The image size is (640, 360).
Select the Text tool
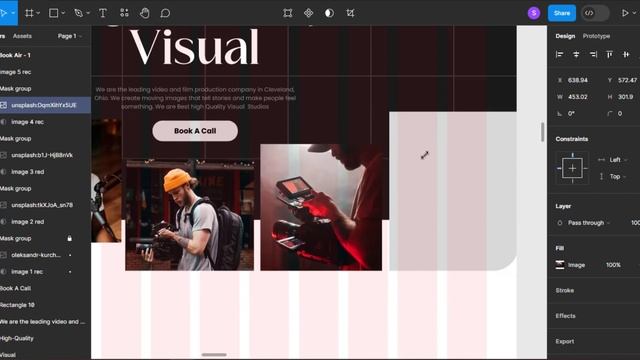103,13
